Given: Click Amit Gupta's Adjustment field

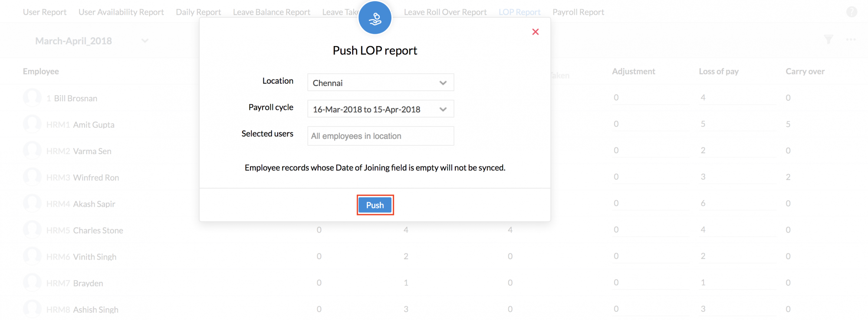Looking at the screenshot, I should point(651,124).
